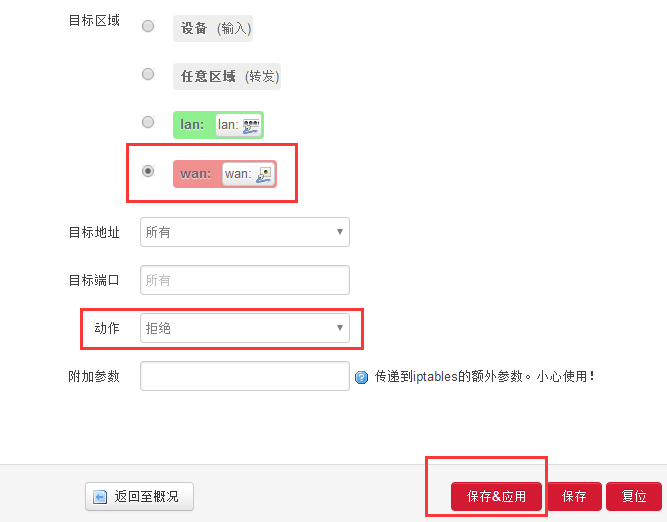Expand the 动作 dropdown showing 拒绝

point(245,328)
